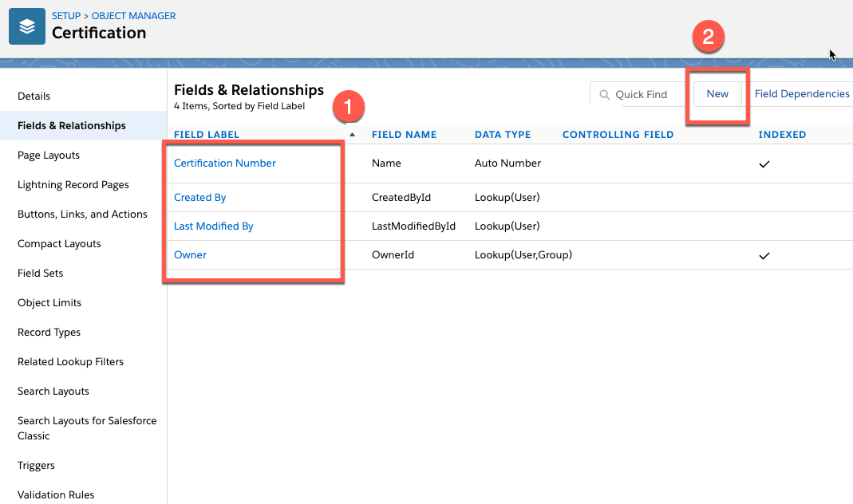Open Lightning Record Pages section
The height and width of the screenshot is (504, 853).
tap(73, 184)
